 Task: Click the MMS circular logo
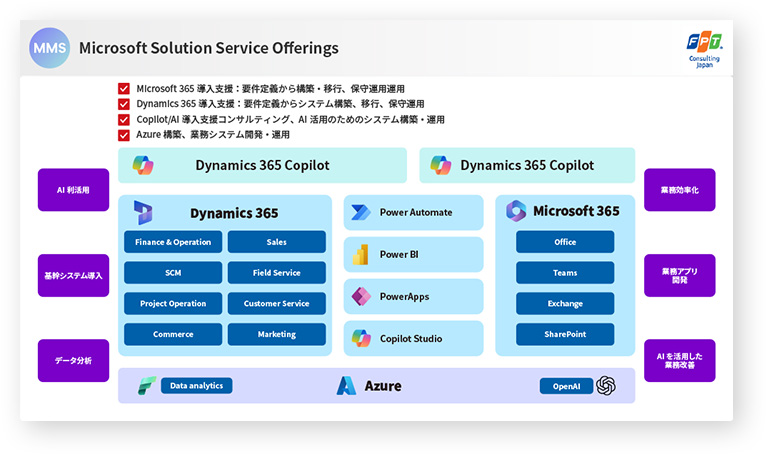[49, 48]
